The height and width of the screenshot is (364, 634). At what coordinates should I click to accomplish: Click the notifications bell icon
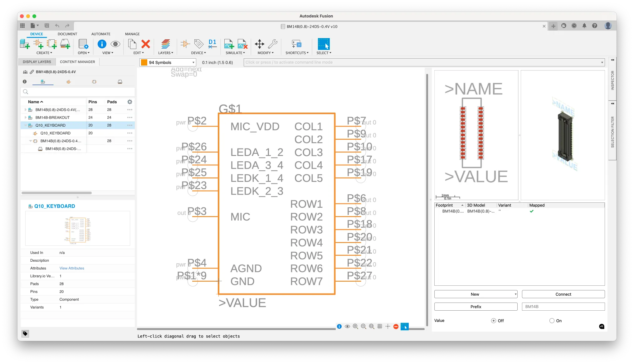(584, 26)
